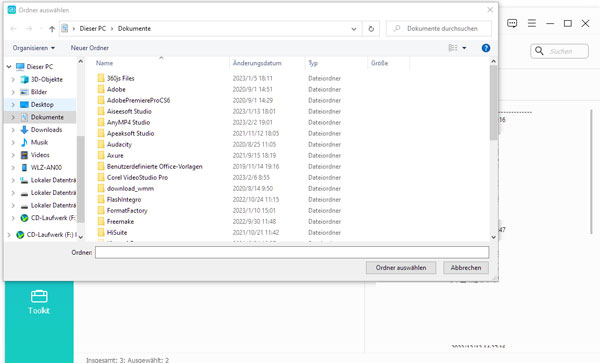This screenshot has width=600, height=363.
Task: Open the Adobe folder
Action: (x=116, y=89)
